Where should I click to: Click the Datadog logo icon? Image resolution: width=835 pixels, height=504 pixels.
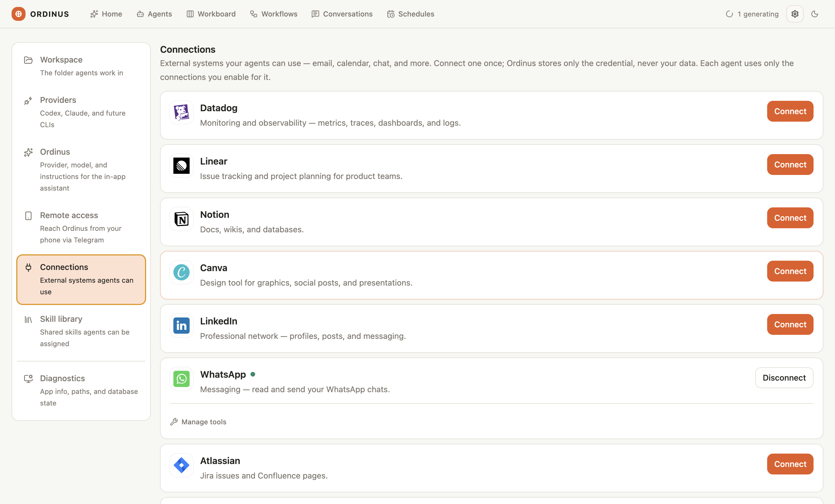(181, 112)
